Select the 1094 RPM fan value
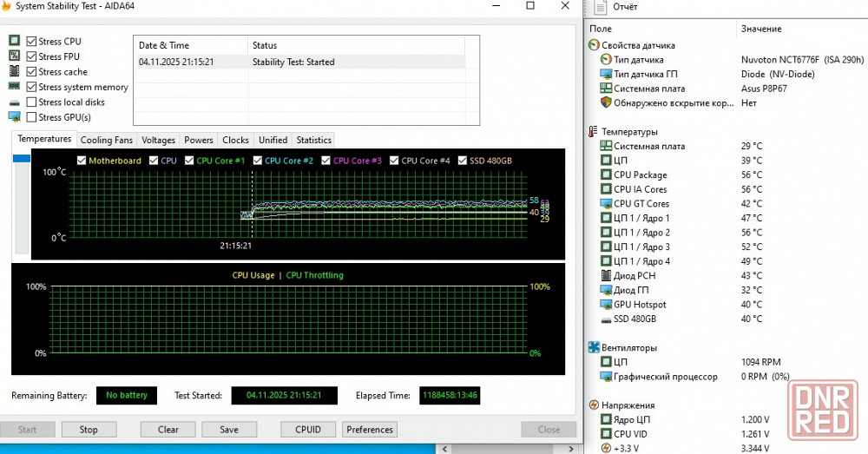868x454 pixels. (761, 361)
